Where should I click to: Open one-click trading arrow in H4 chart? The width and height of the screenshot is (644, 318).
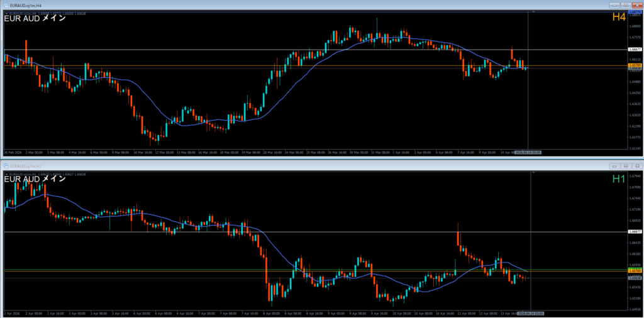click(6, 13)
